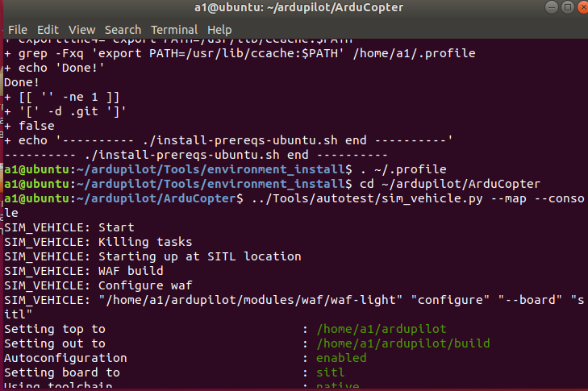Click the a1@ubuntu prompt before '. ~/.profile'
588x391 pixels.
point(178,169)
